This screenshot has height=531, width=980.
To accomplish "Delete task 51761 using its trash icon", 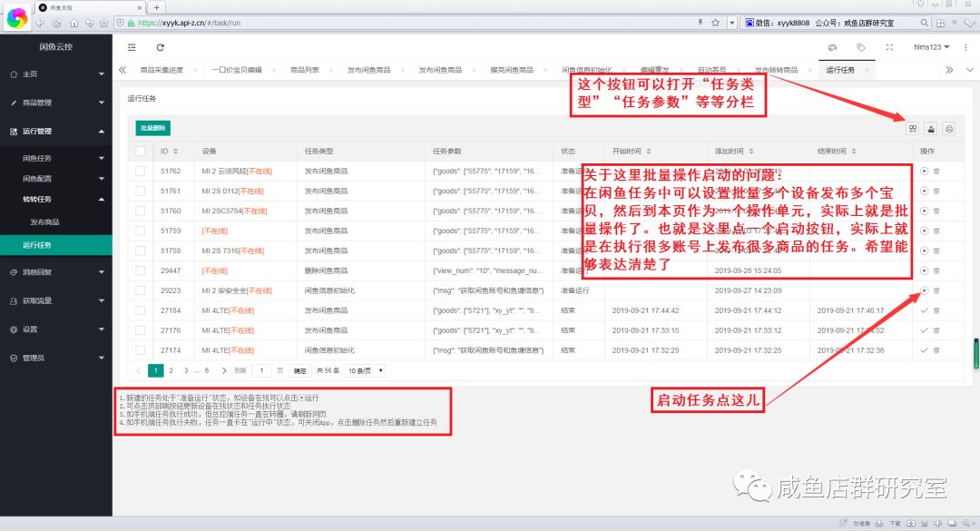I will coord(936,191).
